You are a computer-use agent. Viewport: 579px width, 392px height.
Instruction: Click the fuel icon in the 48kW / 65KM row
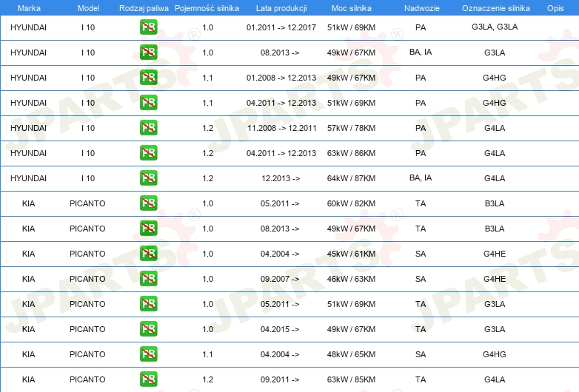pyautogui.click(x=148, y=354)
